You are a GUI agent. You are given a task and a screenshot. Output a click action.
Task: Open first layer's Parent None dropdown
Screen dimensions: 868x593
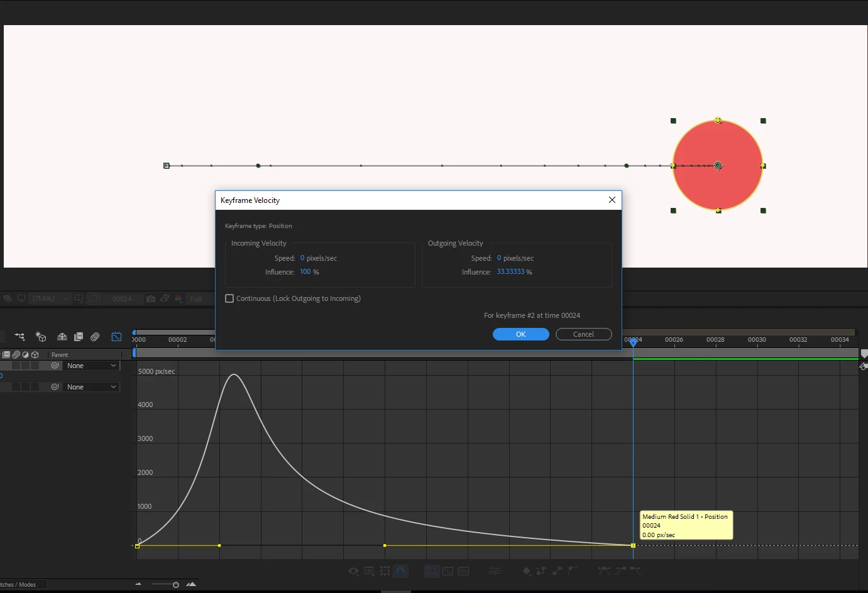92,366
